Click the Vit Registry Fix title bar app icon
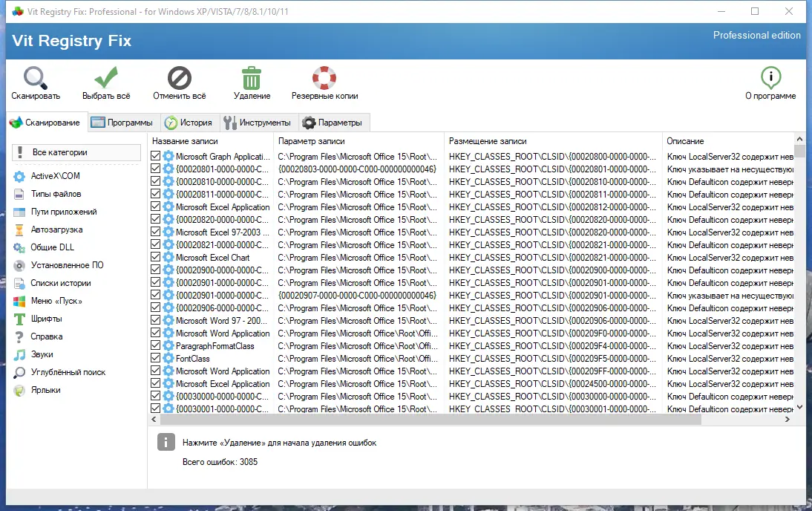The width and height of the screenshot is (812, 511). 18,11
